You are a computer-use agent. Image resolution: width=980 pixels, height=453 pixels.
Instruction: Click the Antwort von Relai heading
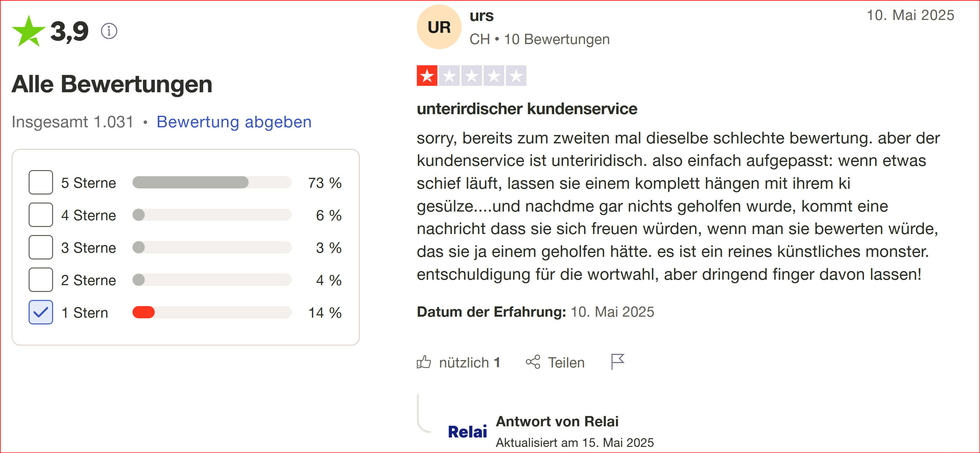pyautogui.click(x=557, y=421)
